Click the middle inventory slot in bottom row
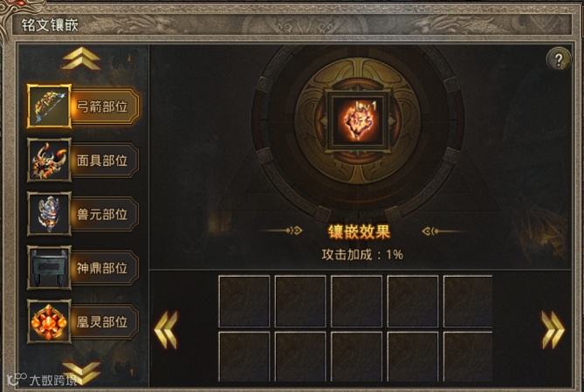584x392 pixels. point(356,356)
